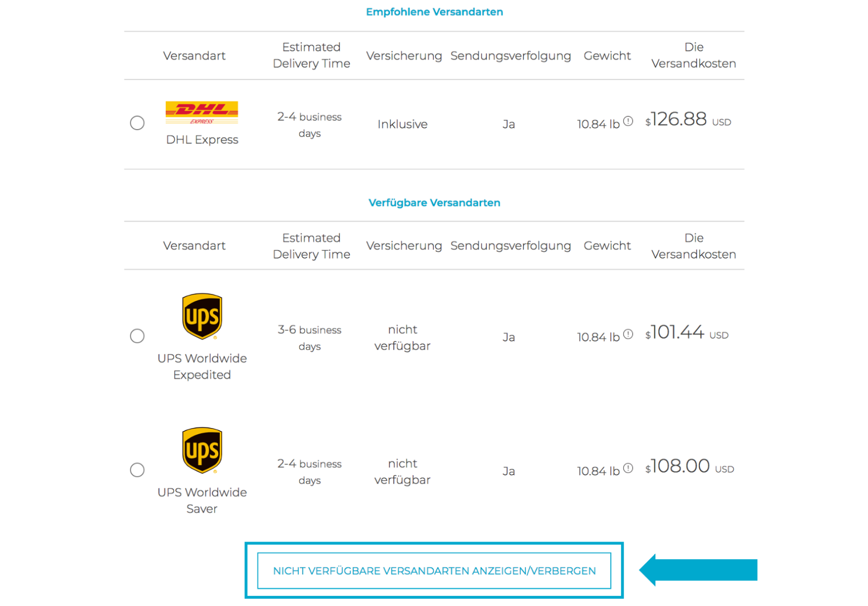Screen dimensions: 868x606
Task: Choose UPS Worldwide Saver radio option
Action: (x=137, y=470)
